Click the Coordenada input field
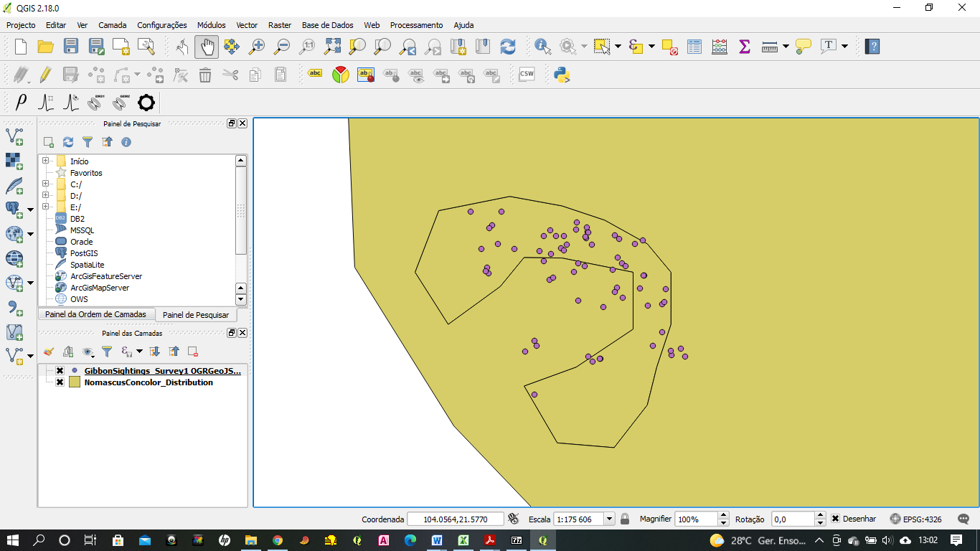Screen dimensions: 980x551 pyautogui.click(x=456, y=519)
